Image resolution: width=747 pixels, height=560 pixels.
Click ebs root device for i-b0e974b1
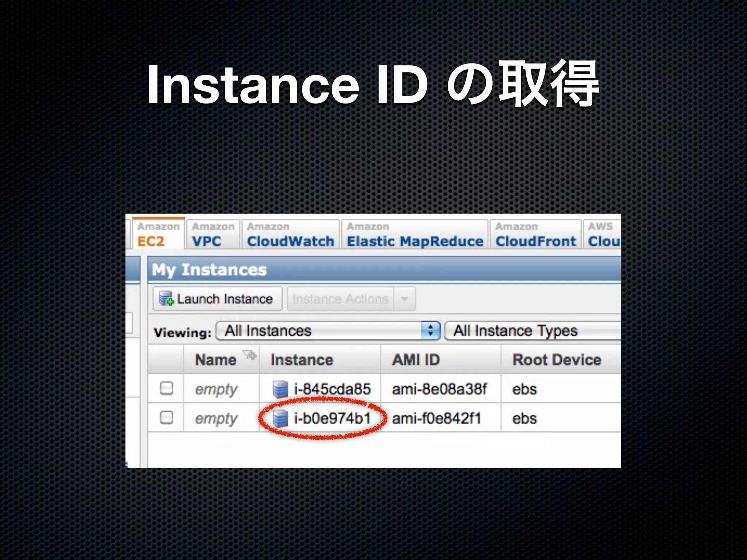(525, 418)
